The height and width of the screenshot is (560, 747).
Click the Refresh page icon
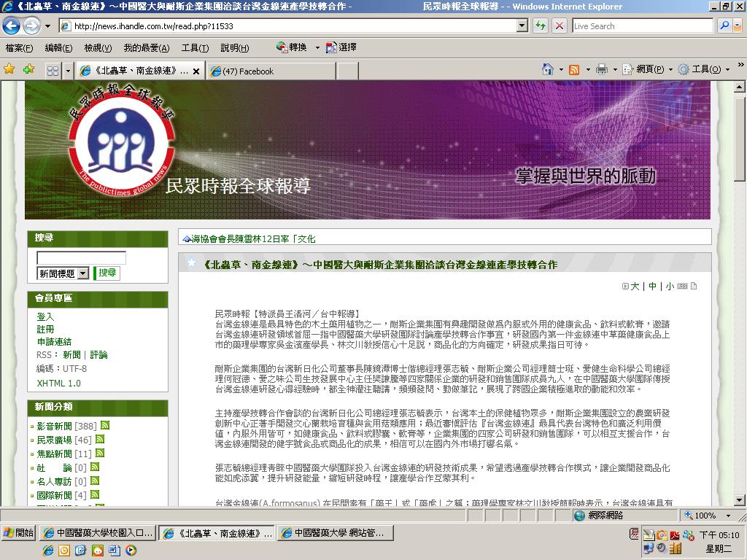click(x=541, y=26)
